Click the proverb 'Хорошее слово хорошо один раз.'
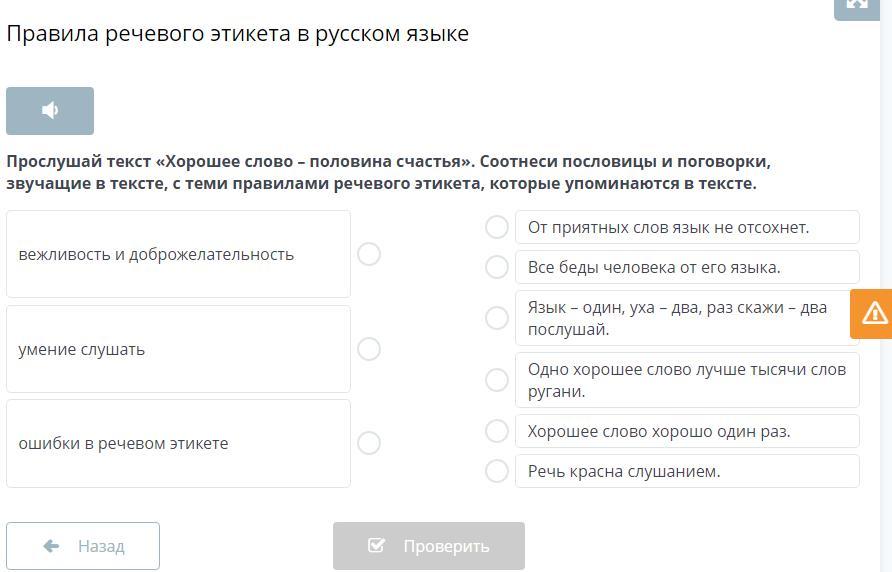The width and height of the screenshot is (892, 572). point(686,431)
